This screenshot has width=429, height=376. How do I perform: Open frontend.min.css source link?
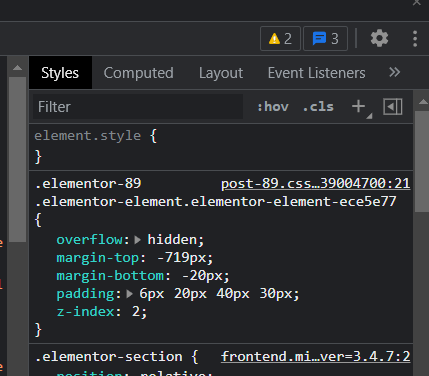pos(315,357)
